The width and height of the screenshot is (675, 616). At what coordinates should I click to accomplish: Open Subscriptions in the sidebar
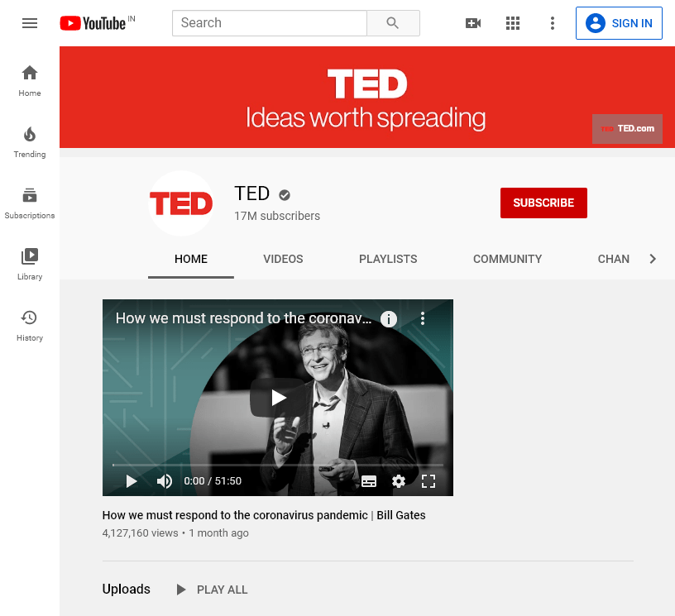pyautogui.click(x=30, y=203)
